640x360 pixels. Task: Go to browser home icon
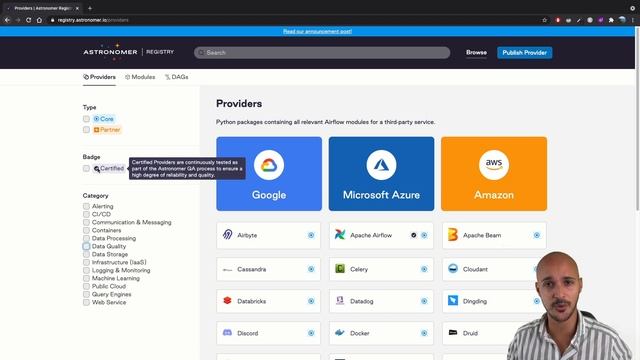(x=39, y=20)
